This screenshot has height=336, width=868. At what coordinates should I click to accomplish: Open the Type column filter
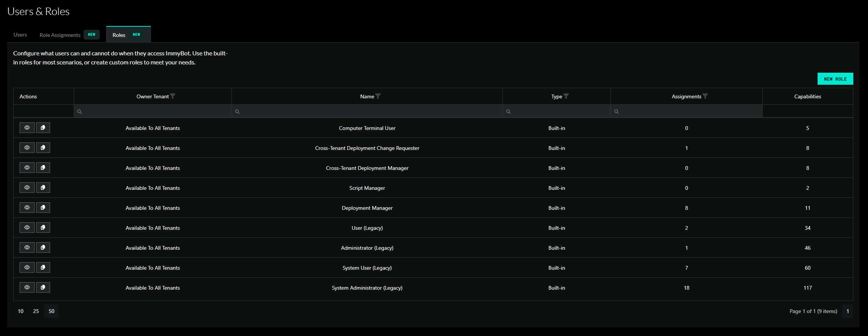click(x=566, y=96)
